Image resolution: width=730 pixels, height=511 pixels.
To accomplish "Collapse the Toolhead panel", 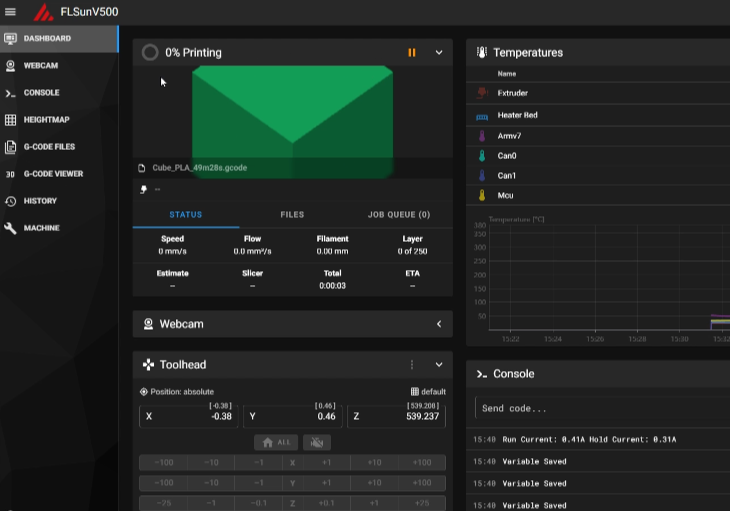I will [x=438, y=365].
